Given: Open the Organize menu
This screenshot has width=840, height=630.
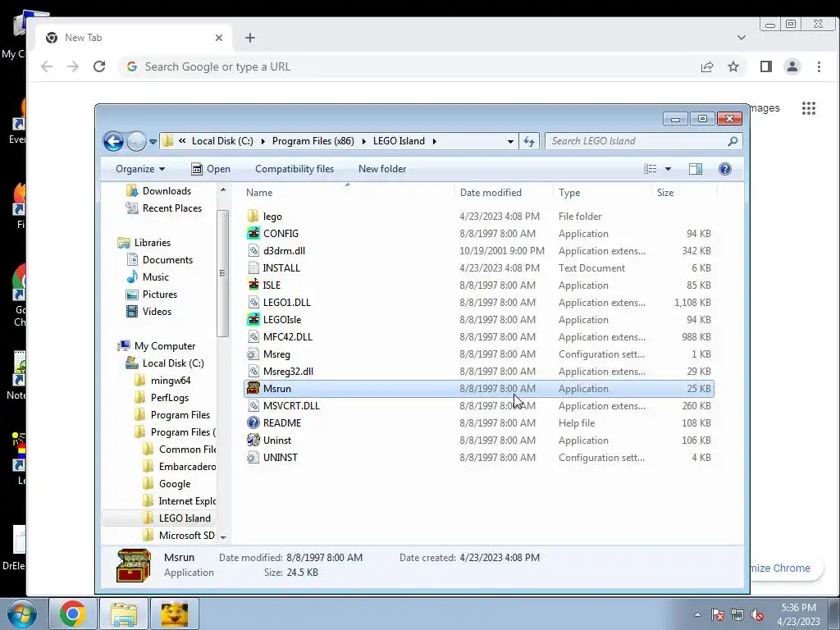Looking at the screenshot, I should click(139, 169).
